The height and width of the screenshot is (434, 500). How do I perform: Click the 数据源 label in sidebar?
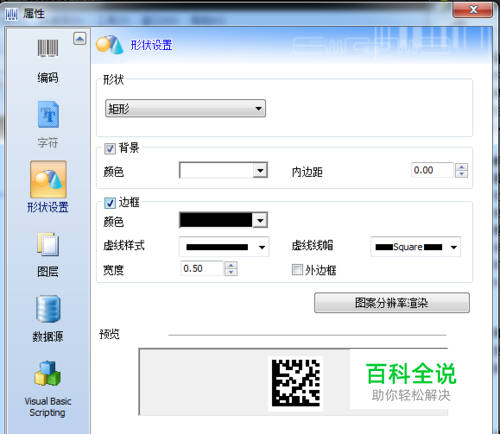[48, 336]
